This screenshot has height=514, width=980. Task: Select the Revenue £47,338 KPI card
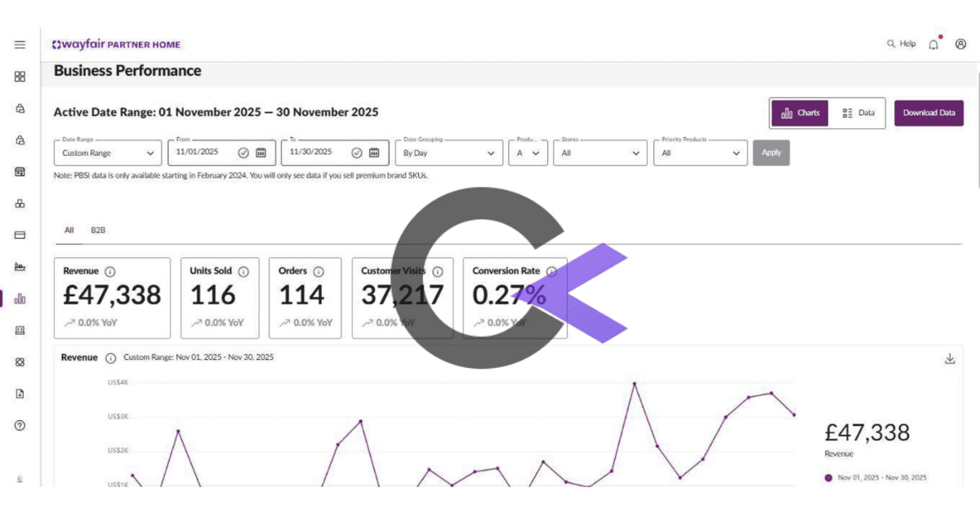click(x=112, y=298)
